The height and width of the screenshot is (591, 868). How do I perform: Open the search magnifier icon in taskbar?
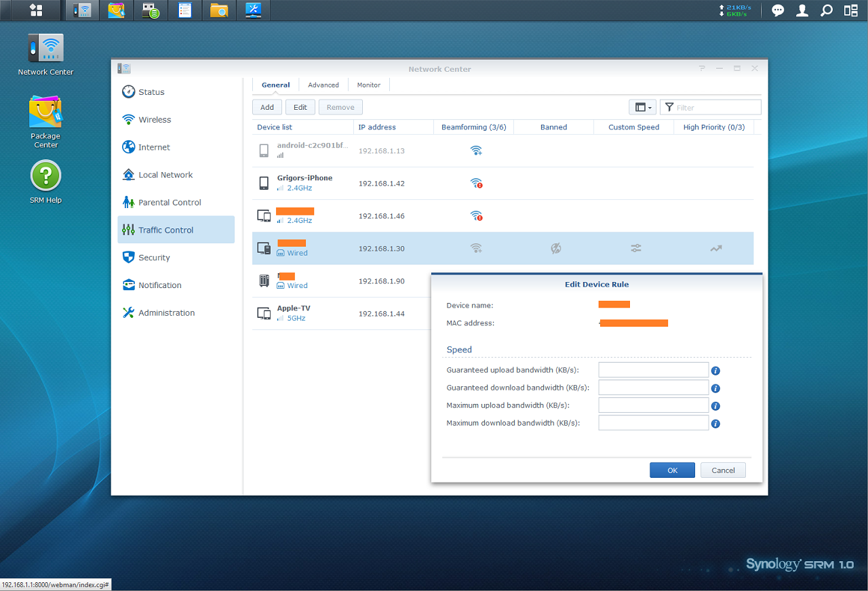tap(826, 10)
